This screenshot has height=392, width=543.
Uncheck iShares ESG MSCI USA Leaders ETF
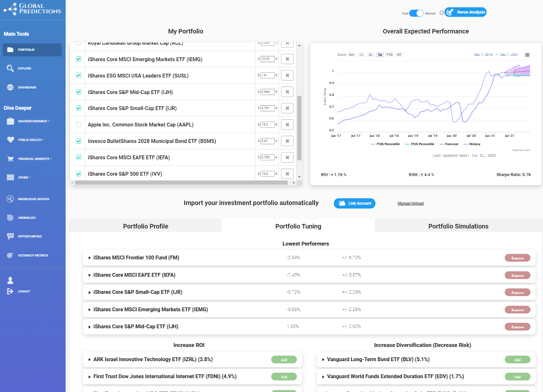[x=79, y=75]
